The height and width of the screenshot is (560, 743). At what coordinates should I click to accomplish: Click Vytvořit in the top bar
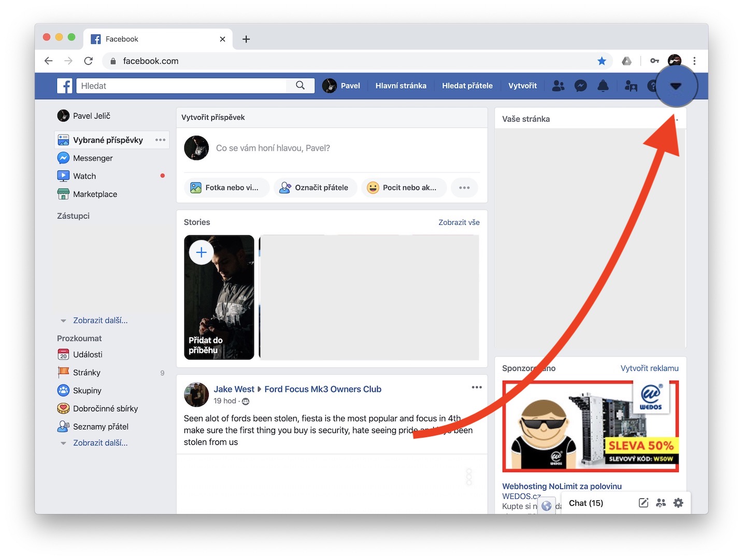click(522, 86)
